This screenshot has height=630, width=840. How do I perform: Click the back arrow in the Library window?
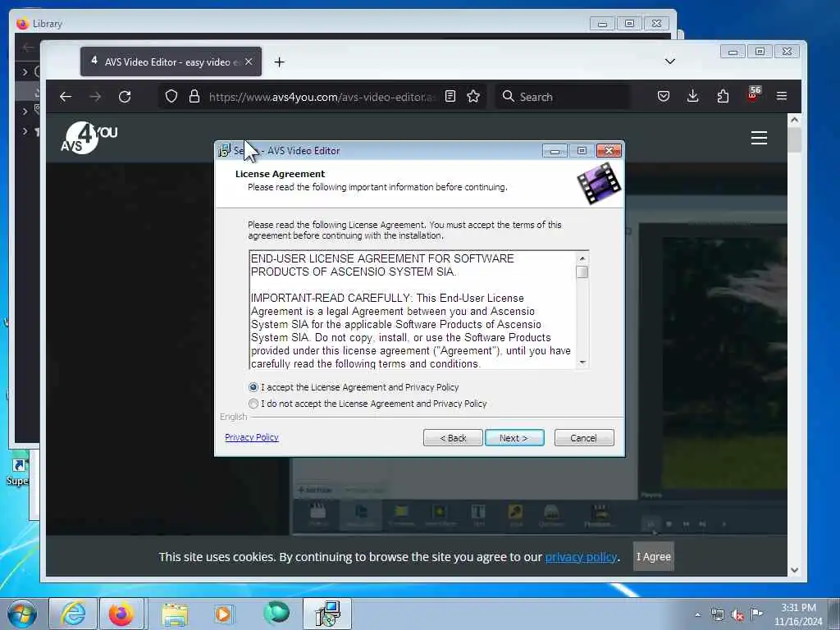(x=27, y=48)
